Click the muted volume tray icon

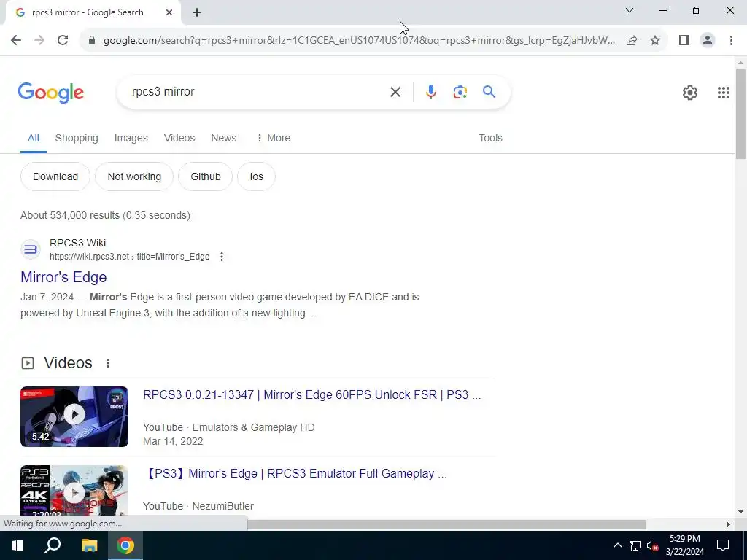coord(652,545)
